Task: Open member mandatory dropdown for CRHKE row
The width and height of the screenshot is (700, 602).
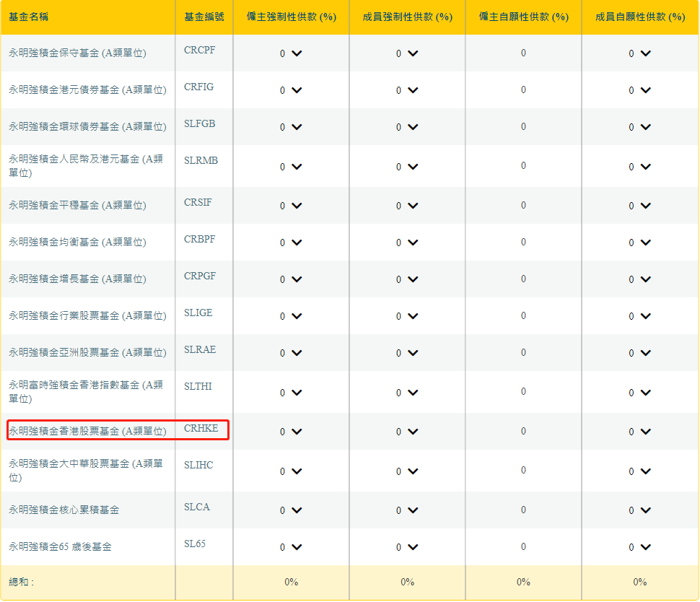Action: tap(407, 432)
